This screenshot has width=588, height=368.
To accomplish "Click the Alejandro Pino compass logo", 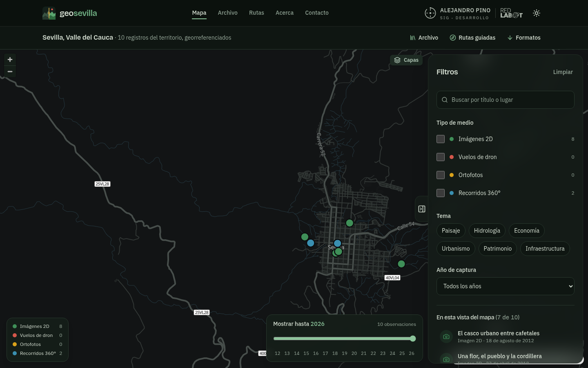I will point(430,13).
